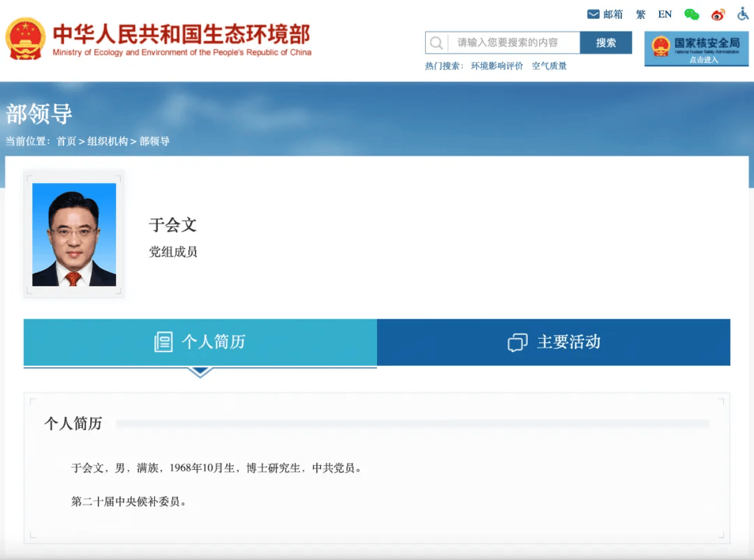754x560 pixels.
Task: Click the accessibility wheelchair icon
Action: tap(741, 13)
